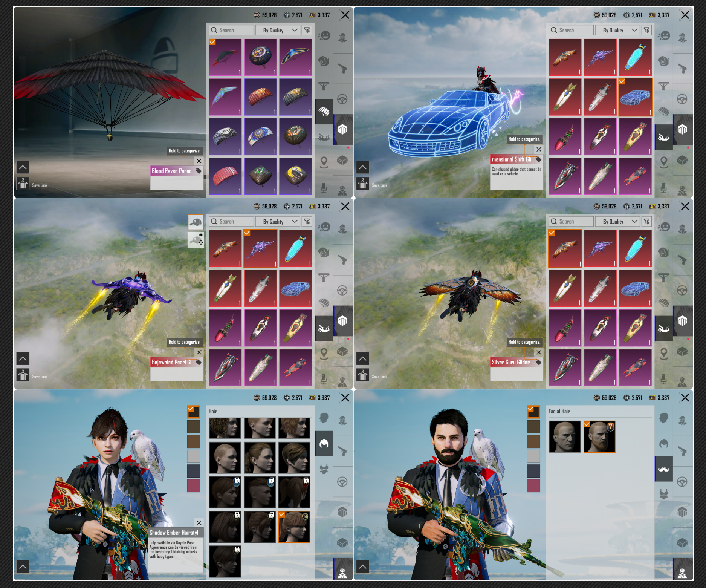
Task: Expand the up chevron in Blood Raven panel
Action: click(x=23, y=167)
